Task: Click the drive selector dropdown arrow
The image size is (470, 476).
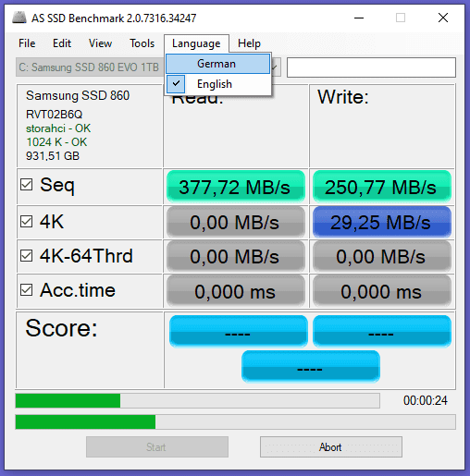Action: (276, 67)
